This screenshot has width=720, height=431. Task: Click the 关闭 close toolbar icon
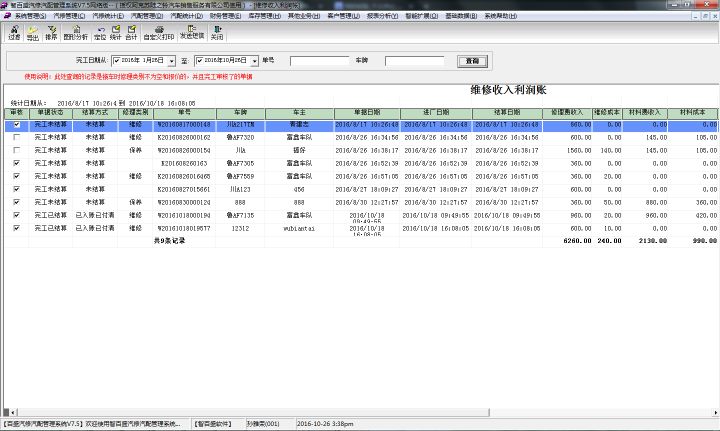[x=217, y=33]
